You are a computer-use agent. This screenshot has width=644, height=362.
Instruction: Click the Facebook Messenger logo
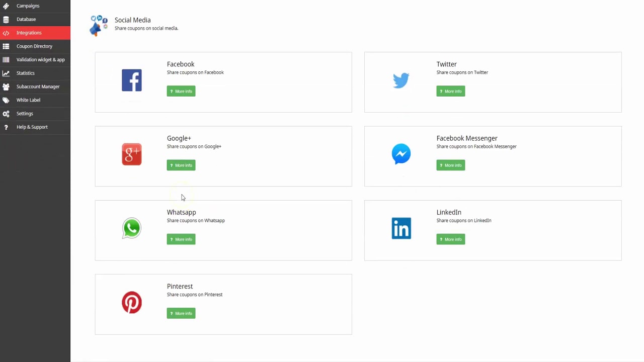coord(401,154)
